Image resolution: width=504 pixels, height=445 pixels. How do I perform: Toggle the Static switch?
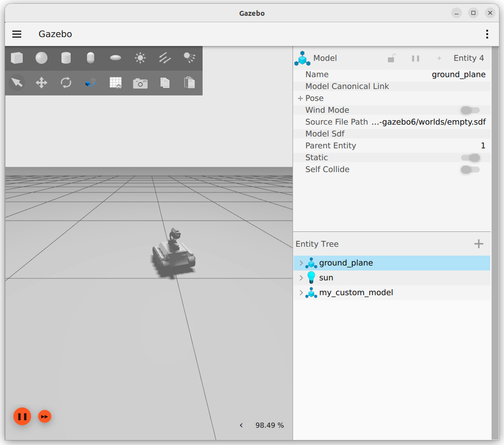[470, 158]
